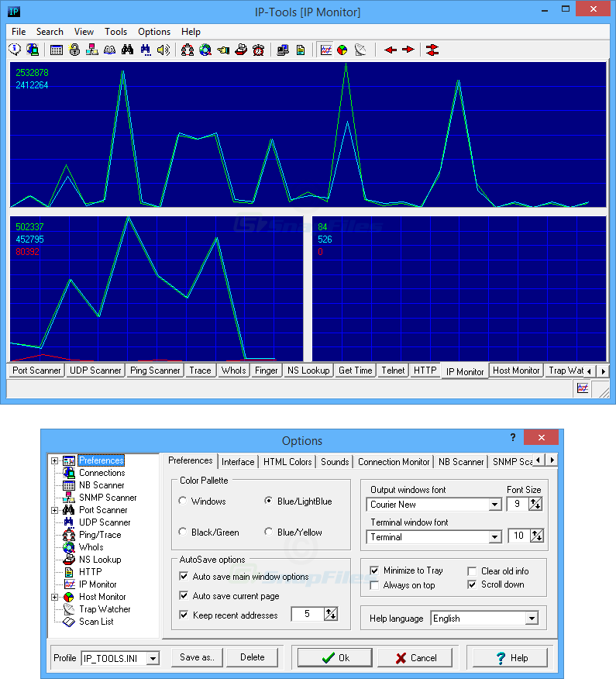
Task: Open the Trace route toolbar icon
Action: 187,50
